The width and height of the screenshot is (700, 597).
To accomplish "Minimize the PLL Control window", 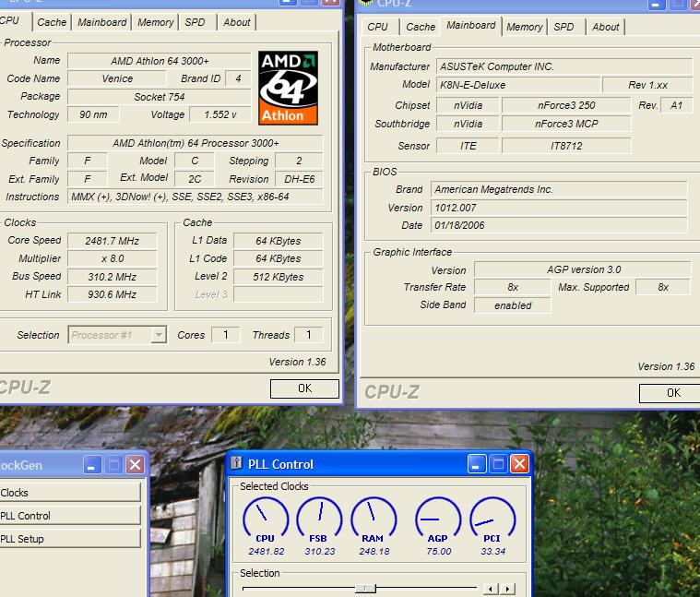I will pos(476,464).
